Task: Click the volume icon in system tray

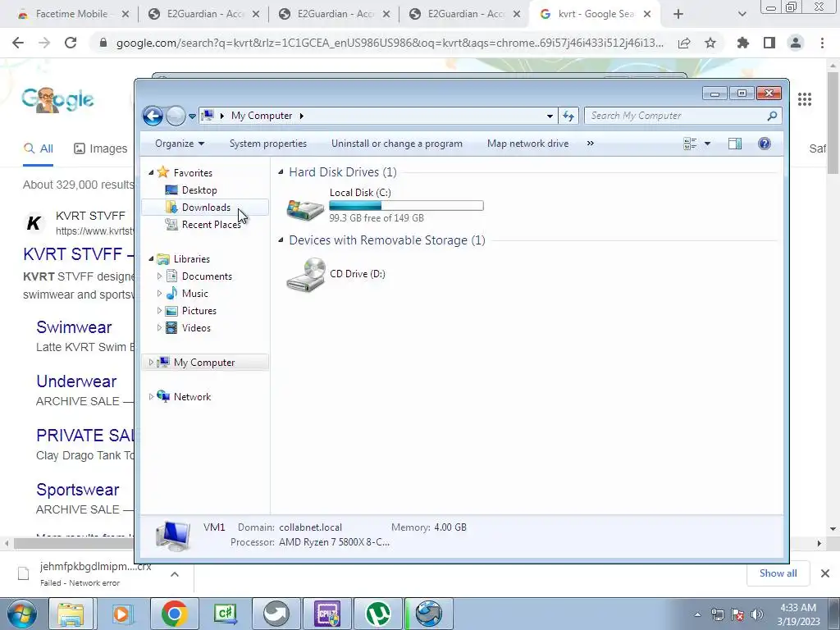Action: [757, 614]
